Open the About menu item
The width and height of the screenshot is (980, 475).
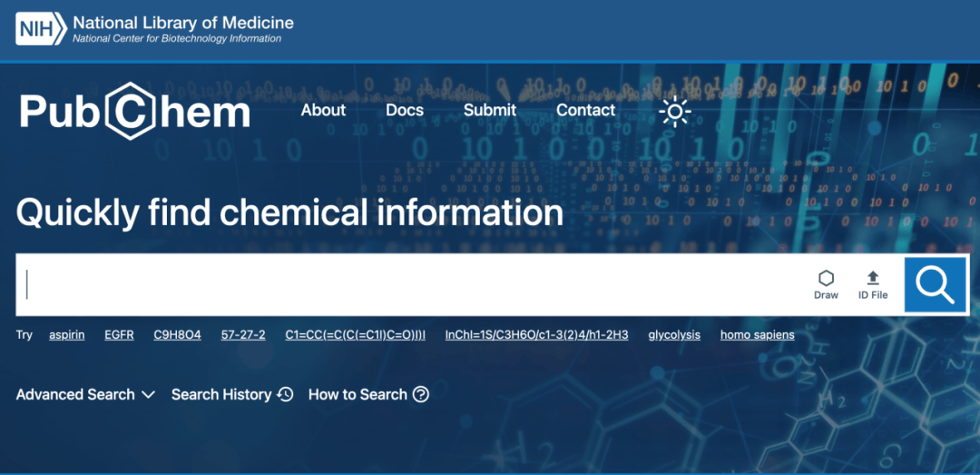[323, 110]
